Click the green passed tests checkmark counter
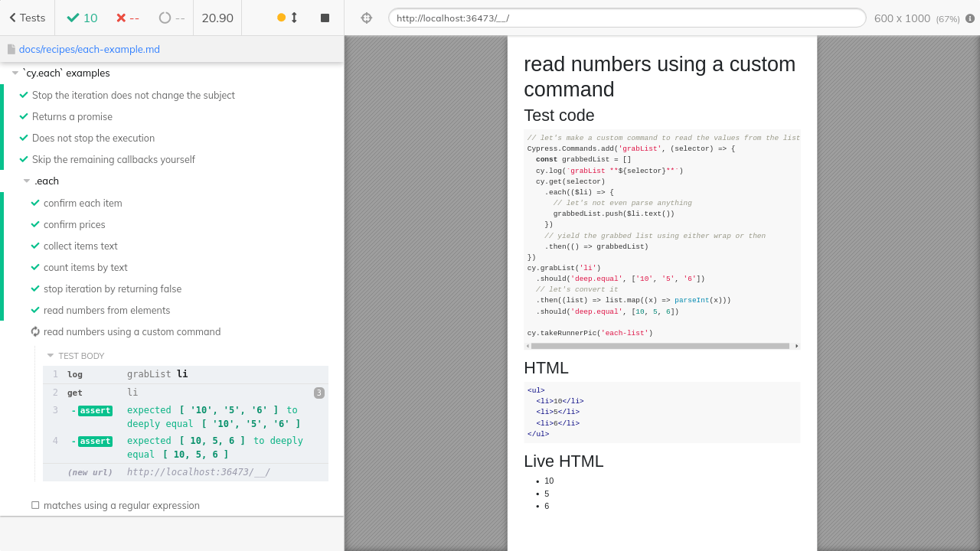 click(x=81, y=17)
